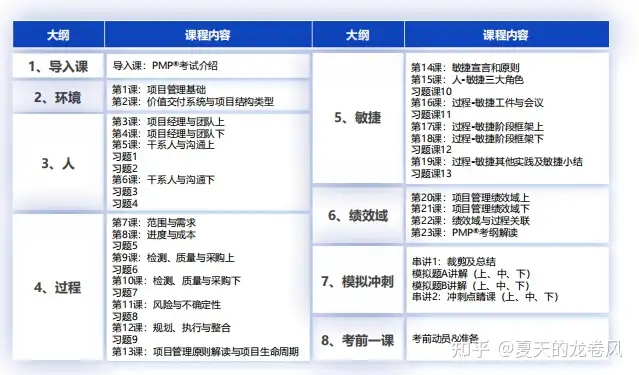This screenshot has width=639, height=375.
Task: Click the '2、环境' outline cell
Action: click(x=58, y=97)
